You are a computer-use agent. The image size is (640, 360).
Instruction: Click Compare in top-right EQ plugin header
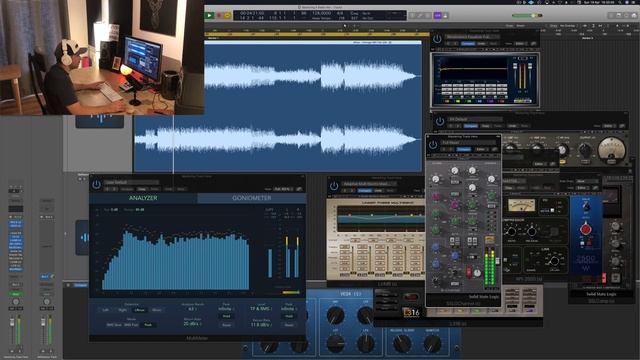tap(468, 44)
